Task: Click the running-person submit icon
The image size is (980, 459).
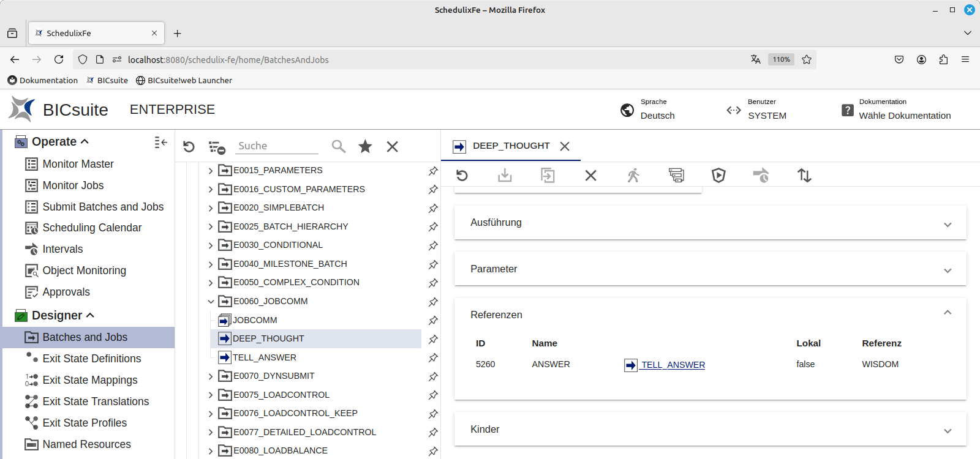Action: tap(633, 176)
